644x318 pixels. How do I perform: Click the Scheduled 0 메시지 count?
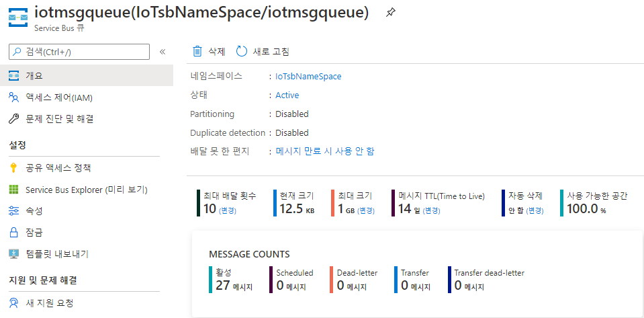[291, 286]
